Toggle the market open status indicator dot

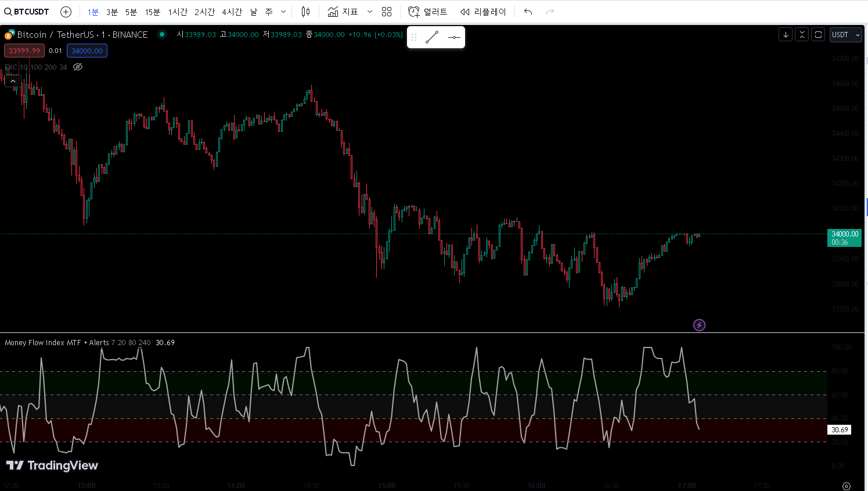coord(162,35)
